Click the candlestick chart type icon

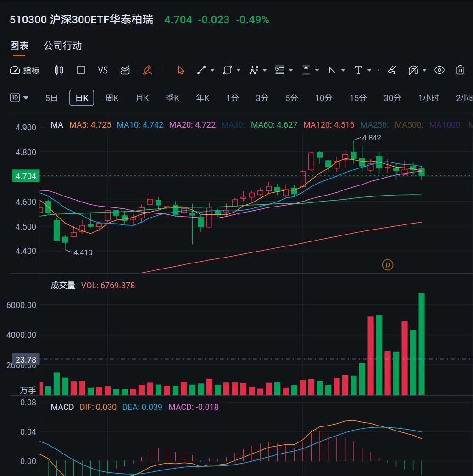59,70
